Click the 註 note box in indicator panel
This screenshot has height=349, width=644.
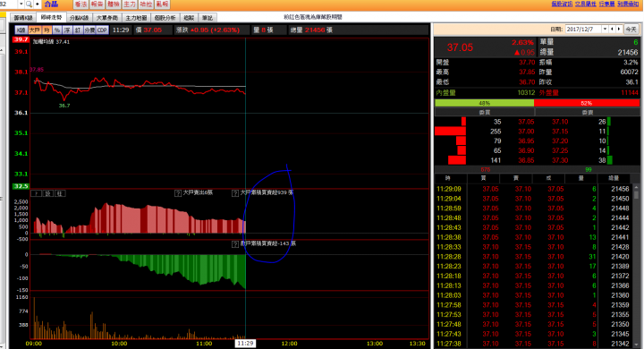[60, 193]
